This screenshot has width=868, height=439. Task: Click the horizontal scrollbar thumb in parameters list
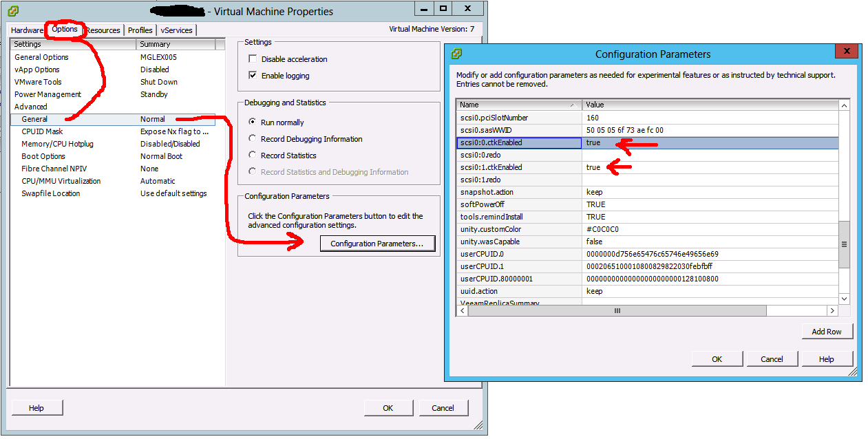617,310
